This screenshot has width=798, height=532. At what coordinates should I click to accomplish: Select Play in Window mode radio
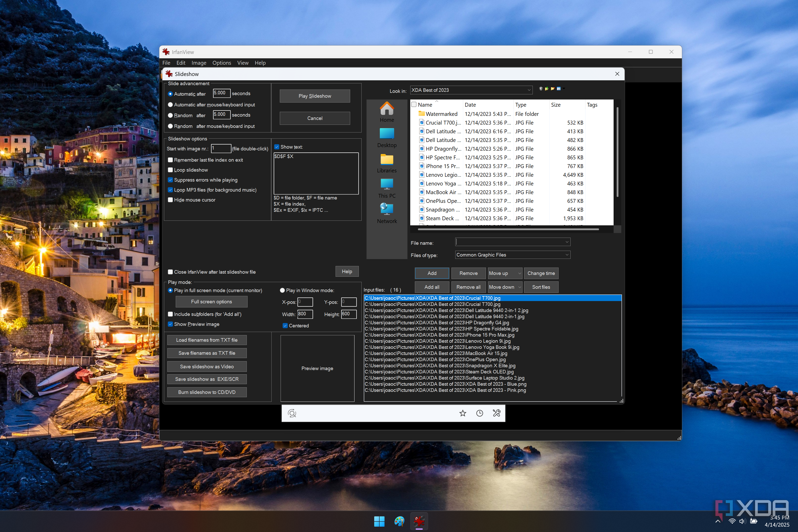click(282, 291)
